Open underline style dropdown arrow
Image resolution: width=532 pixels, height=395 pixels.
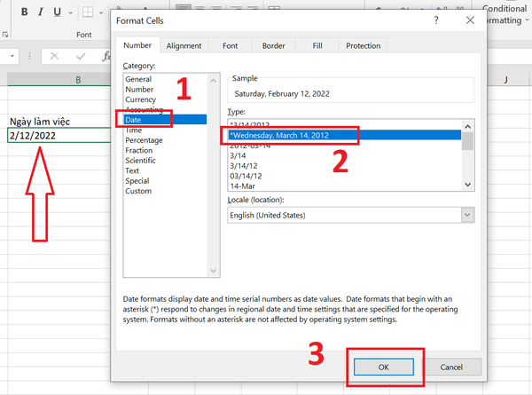click(x=71, y=13)
